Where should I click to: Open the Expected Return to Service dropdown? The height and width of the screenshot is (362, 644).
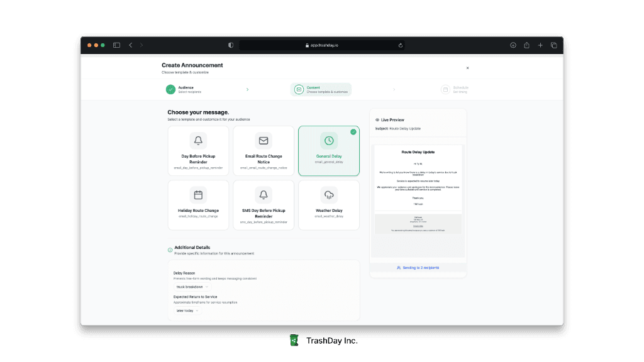(187, 310)
